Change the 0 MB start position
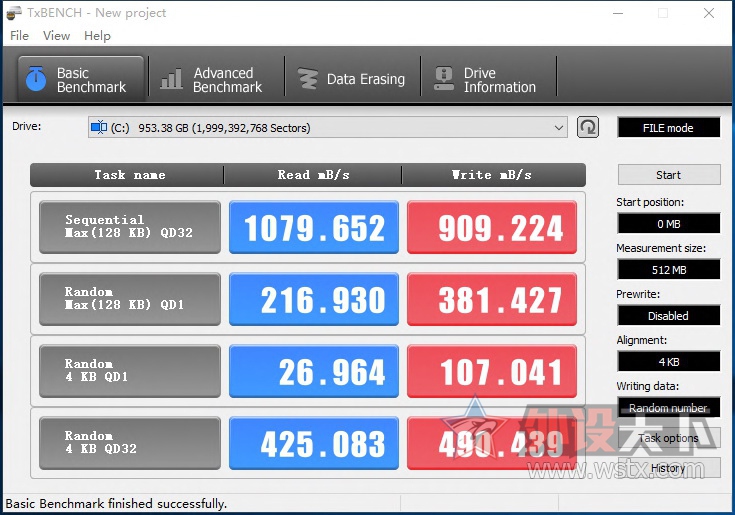 669,224
